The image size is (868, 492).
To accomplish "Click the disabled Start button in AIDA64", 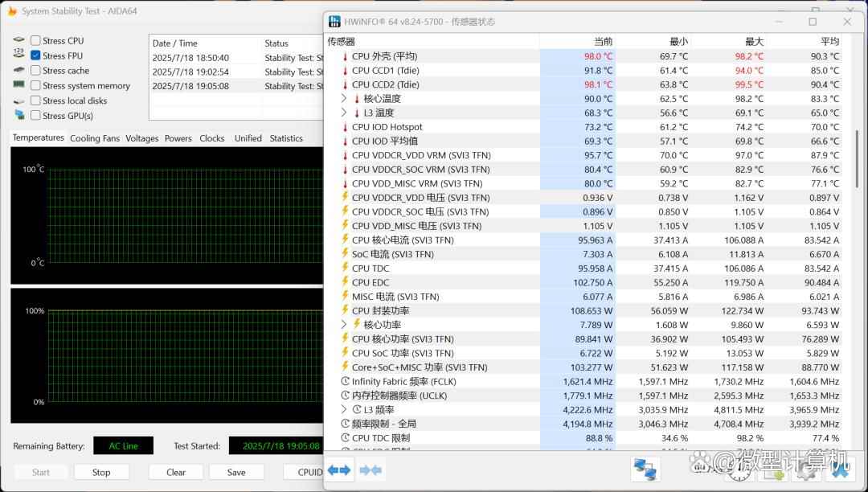I will click(41, 472).
